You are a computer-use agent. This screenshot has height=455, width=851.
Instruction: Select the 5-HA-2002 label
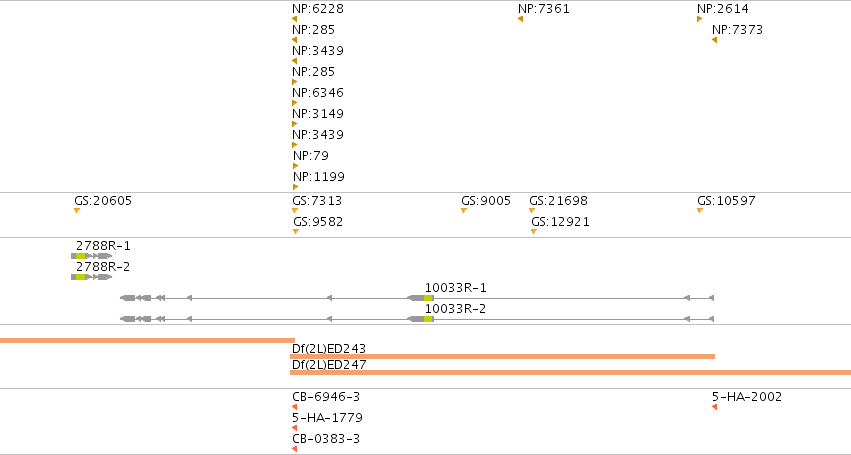point(747,397)
